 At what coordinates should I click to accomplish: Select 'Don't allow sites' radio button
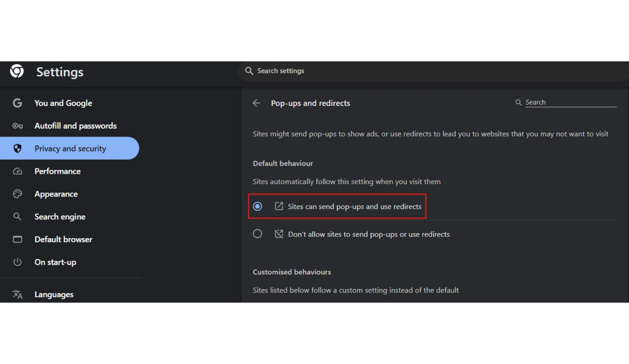(x=258, y=234)
